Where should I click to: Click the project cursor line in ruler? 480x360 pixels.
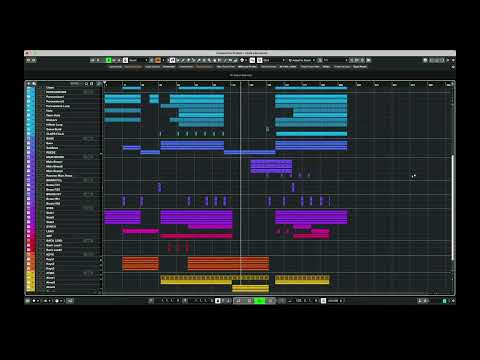[241, 84]
